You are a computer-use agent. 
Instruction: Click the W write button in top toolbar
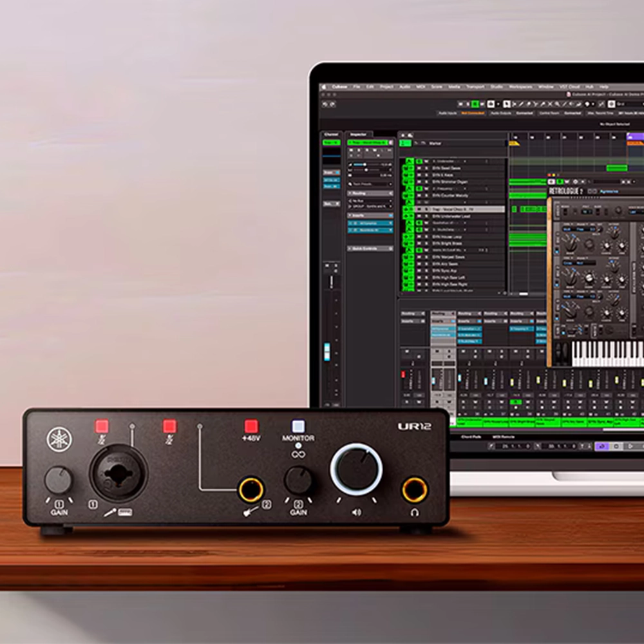pyautogui.click(x=482, y=104)
